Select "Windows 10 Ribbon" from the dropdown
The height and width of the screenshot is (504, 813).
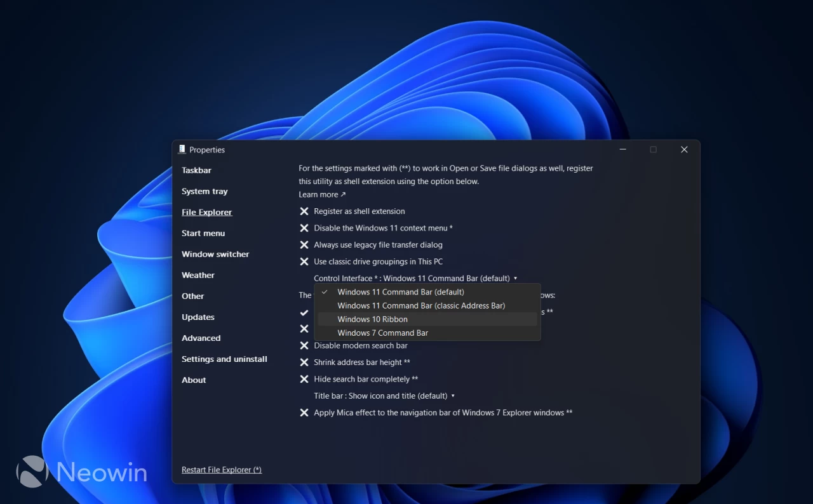373,319
